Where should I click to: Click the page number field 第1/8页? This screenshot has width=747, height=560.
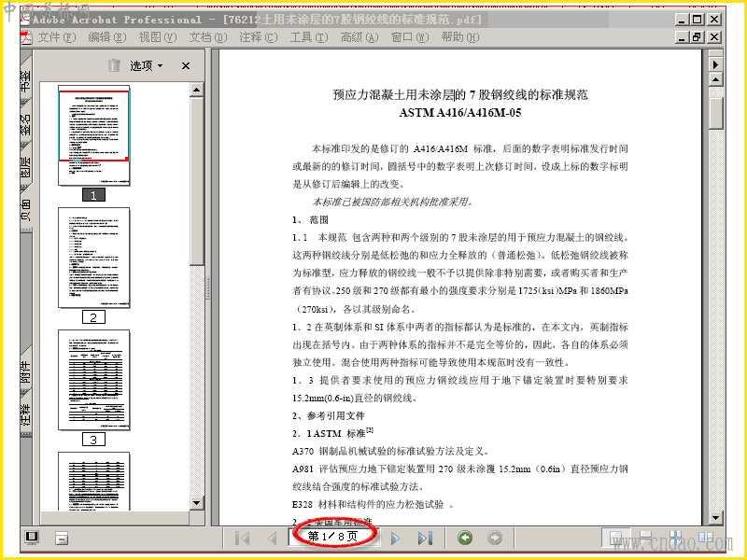tap(332, 537)
